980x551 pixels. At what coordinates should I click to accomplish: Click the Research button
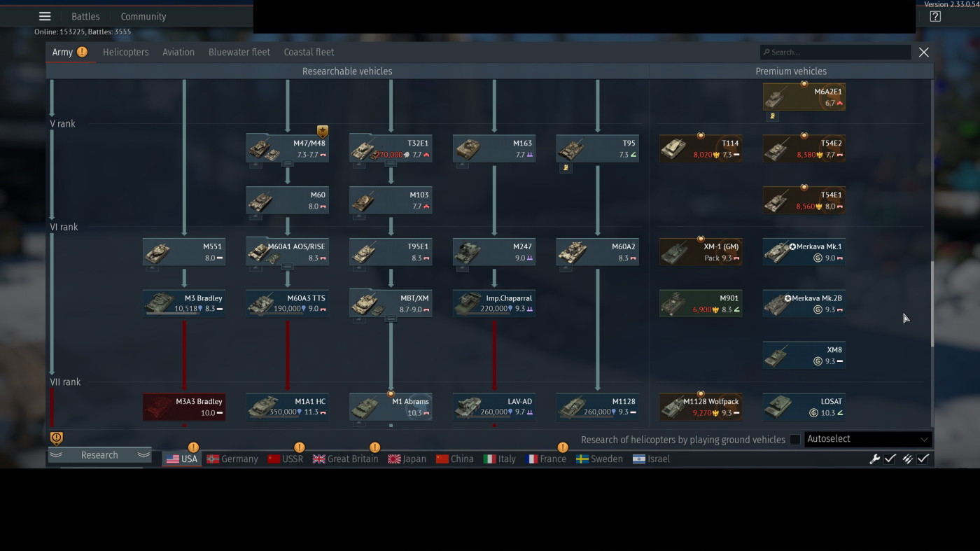click(x=99, y=455)
